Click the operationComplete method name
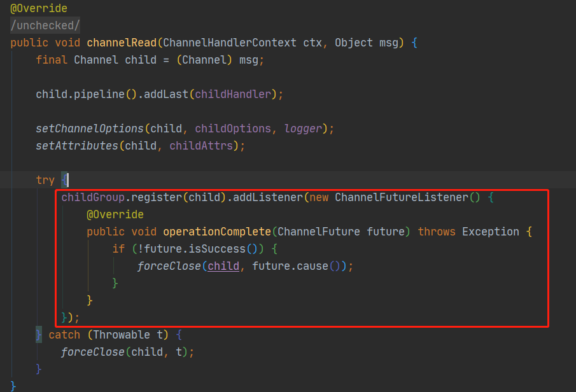The image size is (576, 392). pos(217,232)
